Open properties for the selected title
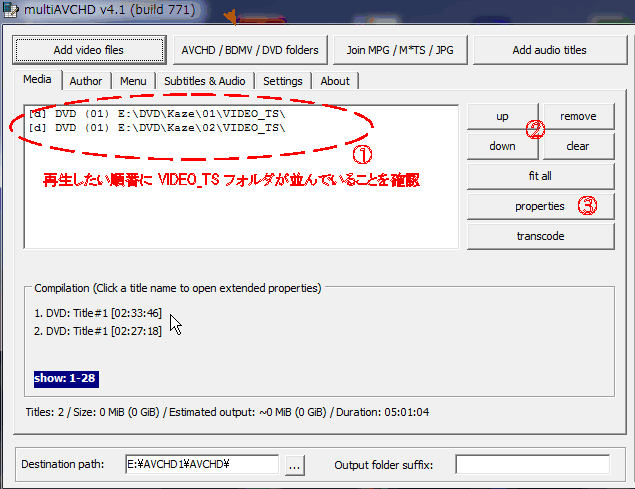Image resolution: width=635 pixels, height=489 pixels. click(x=540, y=206)
